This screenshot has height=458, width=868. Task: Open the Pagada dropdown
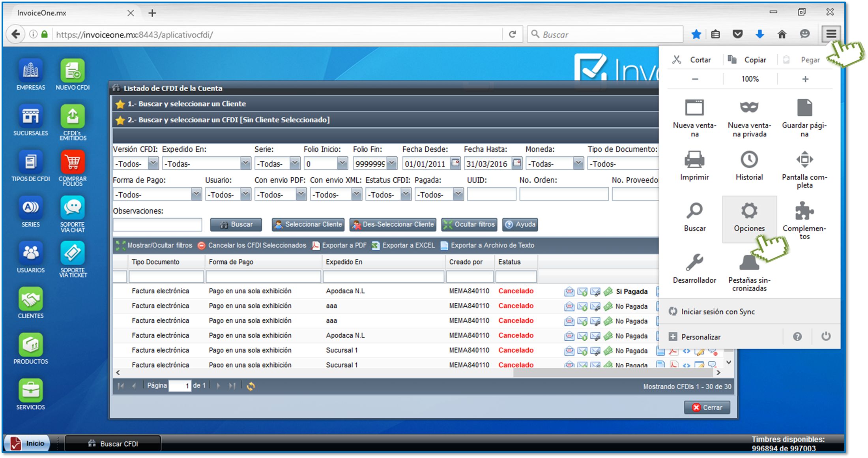tap(458, 194)
